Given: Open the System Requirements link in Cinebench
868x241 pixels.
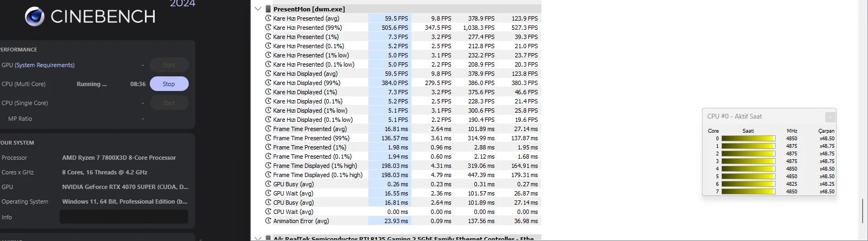Looking at the screenshot, I should (x=45, y=65).
